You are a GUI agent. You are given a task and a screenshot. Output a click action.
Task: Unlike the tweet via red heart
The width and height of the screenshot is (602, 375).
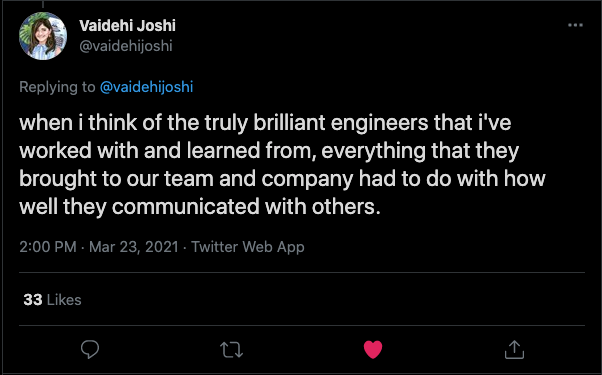coord(373,350)
